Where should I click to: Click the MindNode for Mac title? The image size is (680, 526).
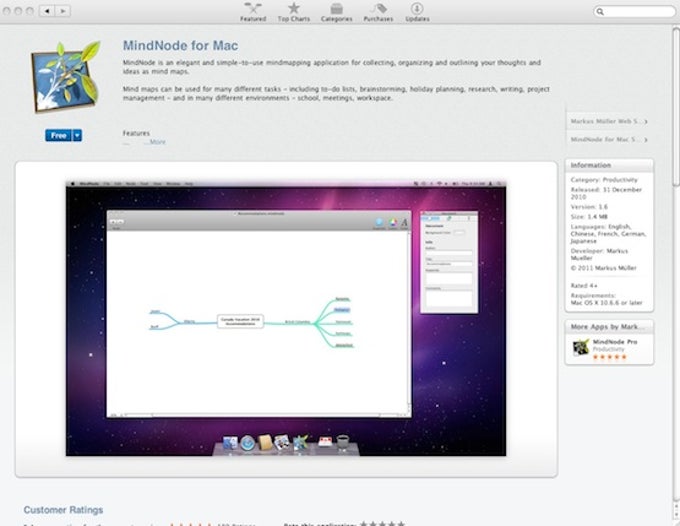pyautogui.click(x=180, y=46)
